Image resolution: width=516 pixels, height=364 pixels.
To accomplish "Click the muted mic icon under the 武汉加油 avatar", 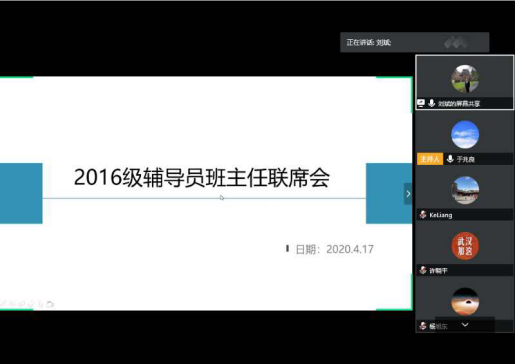I will click(423, 270).
